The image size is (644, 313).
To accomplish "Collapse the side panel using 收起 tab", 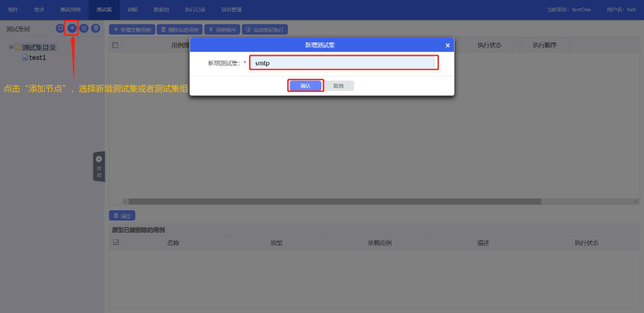I will (99, 167).
